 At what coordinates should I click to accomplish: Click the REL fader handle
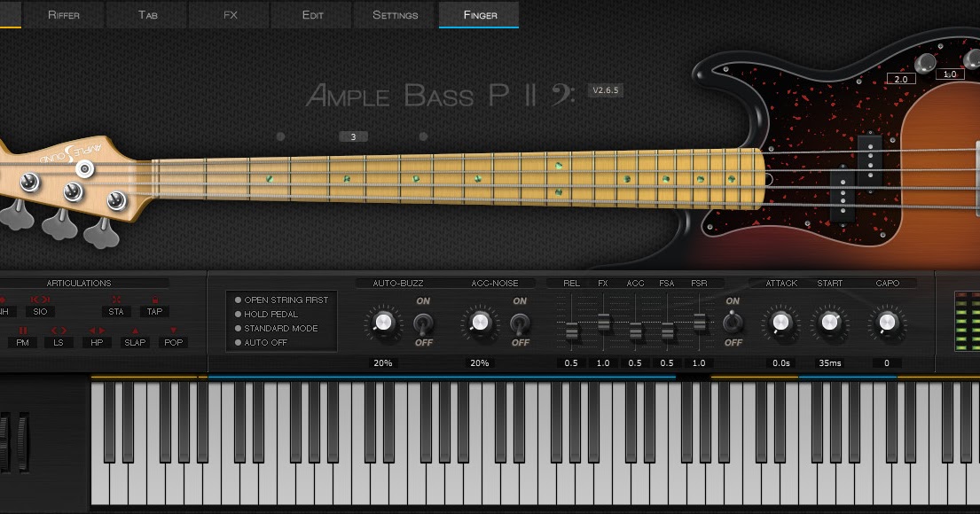(572, 331)
